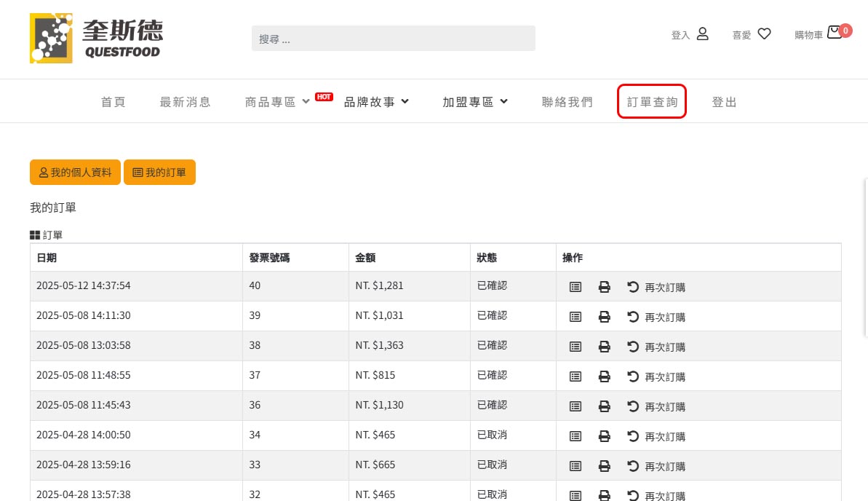Click 再次訂購 for invoice 33 order
The height and width of the screenshot is (501, 868).
[656, 466]
